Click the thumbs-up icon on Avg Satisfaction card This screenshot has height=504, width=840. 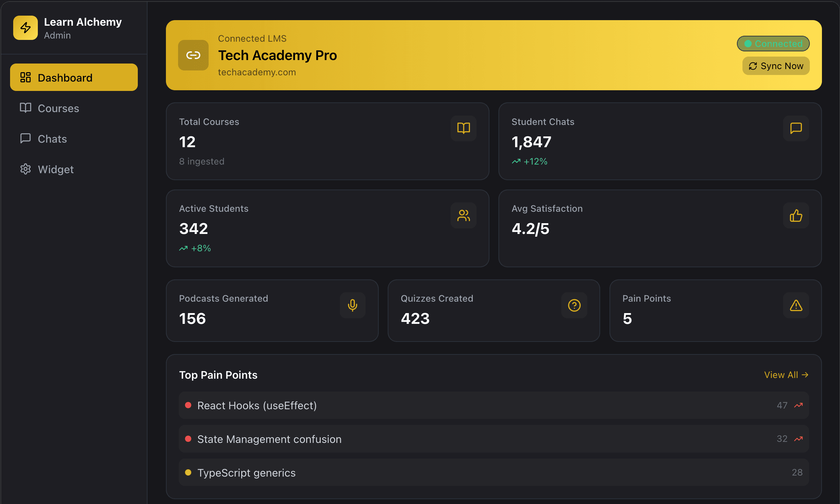796,215
